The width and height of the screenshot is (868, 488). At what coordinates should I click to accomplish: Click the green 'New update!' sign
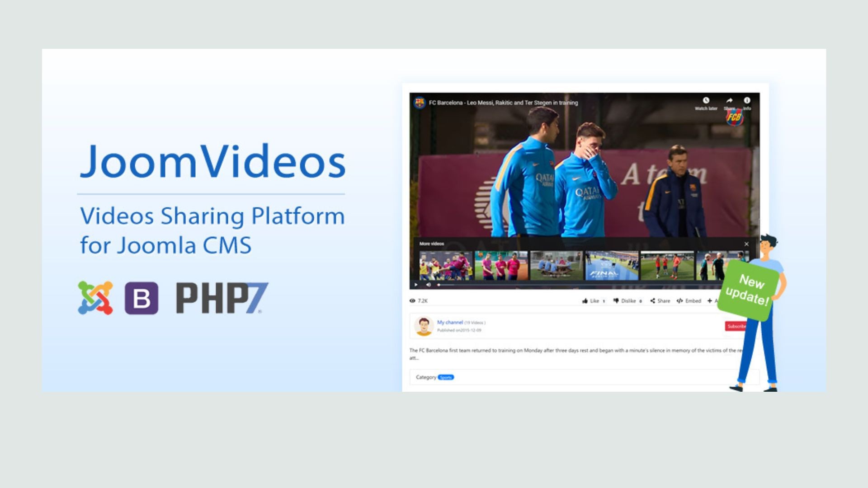pyautogui.click(x=748, y=290)
